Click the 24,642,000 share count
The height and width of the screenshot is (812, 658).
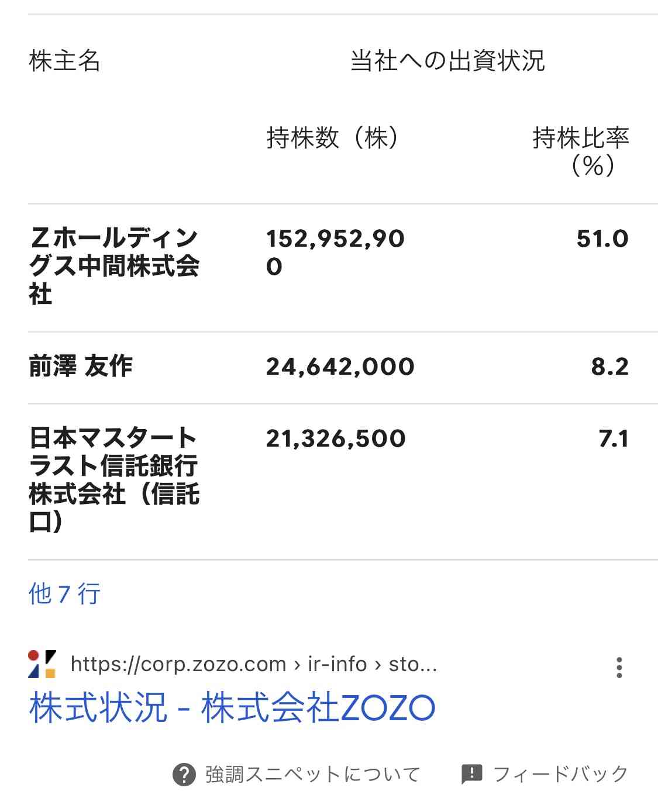click(340, 367)
